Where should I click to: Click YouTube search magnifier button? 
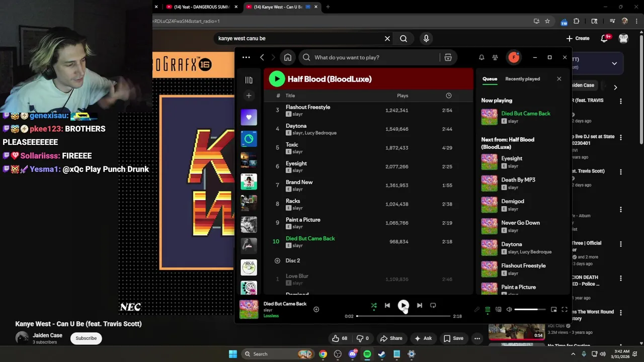(x=404, y=38)
